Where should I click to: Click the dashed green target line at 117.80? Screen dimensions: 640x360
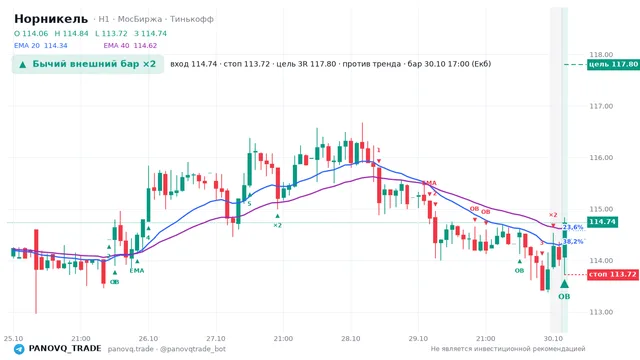(575, 64)
